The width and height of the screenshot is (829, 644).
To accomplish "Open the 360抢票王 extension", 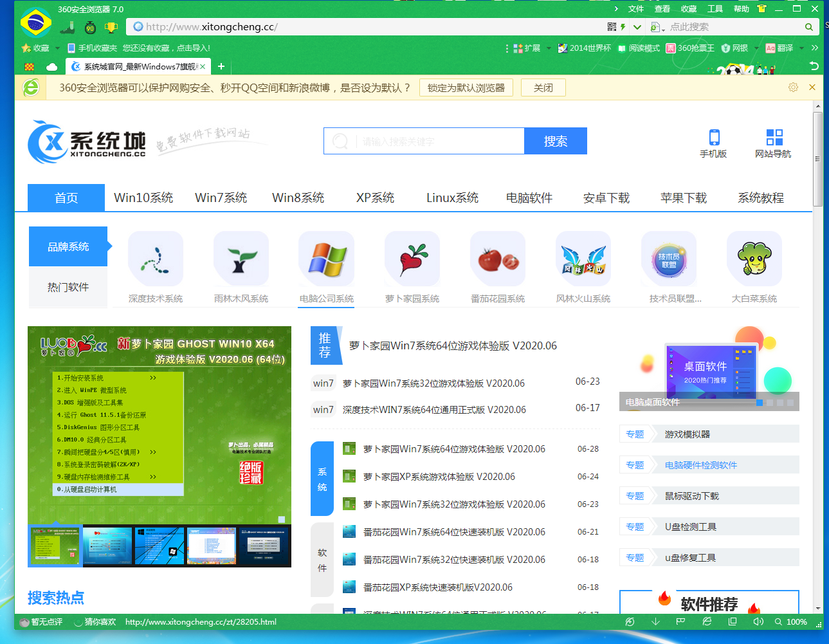I will click(690, 48).
